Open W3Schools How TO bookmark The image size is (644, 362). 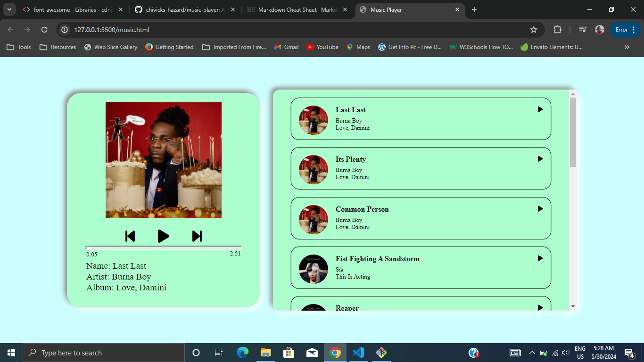pyautogui.click(x=481, y=47)
